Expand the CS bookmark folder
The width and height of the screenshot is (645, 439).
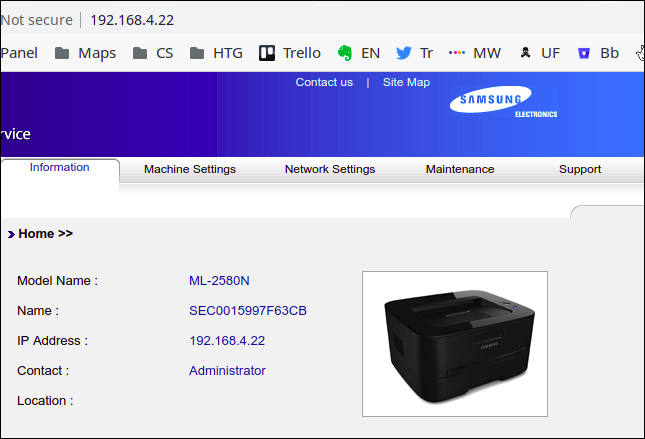[153, 53]
